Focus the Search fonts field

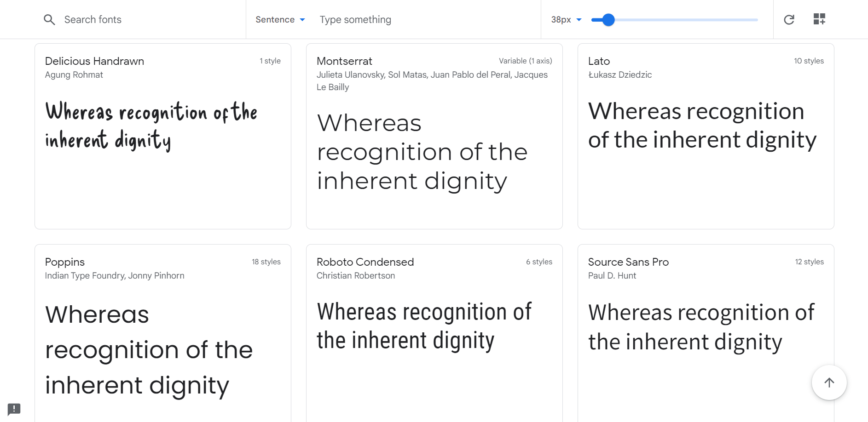coord(138,20)
